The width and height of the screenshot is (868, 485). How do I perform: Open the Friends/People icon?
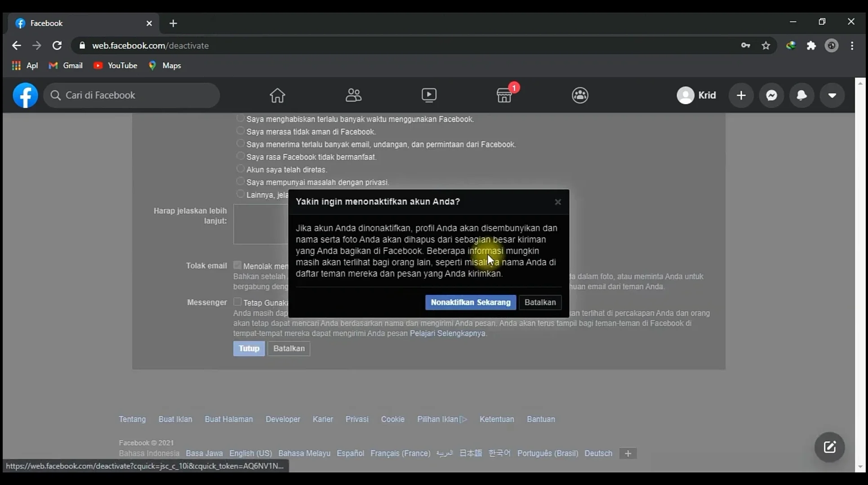point(353,95)
